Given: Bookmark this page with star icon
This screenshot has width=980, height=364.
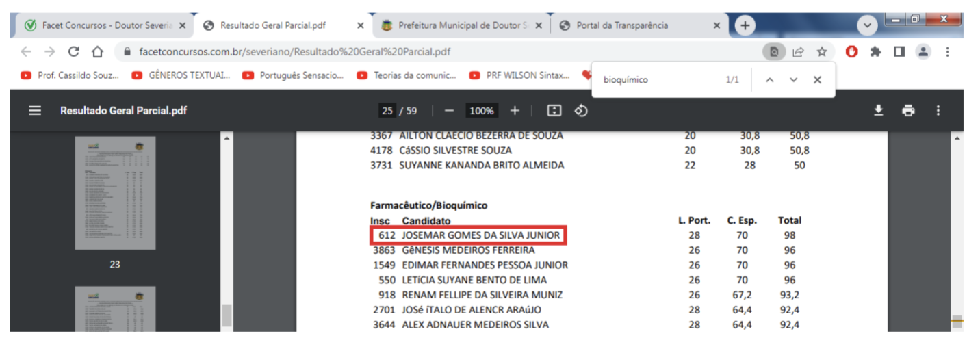Looking at the screenshot, I should tap(822, 52).
